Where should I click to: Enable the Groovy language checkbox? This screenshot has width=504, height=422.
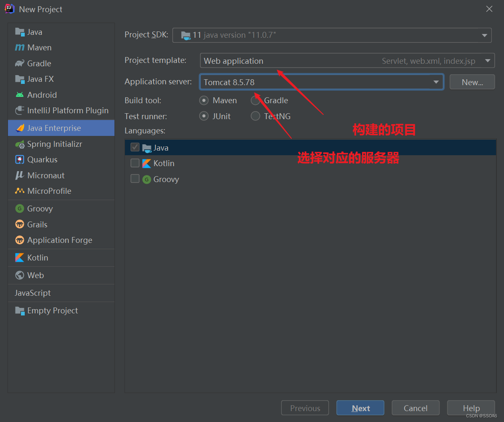click(x=135, y=179)
